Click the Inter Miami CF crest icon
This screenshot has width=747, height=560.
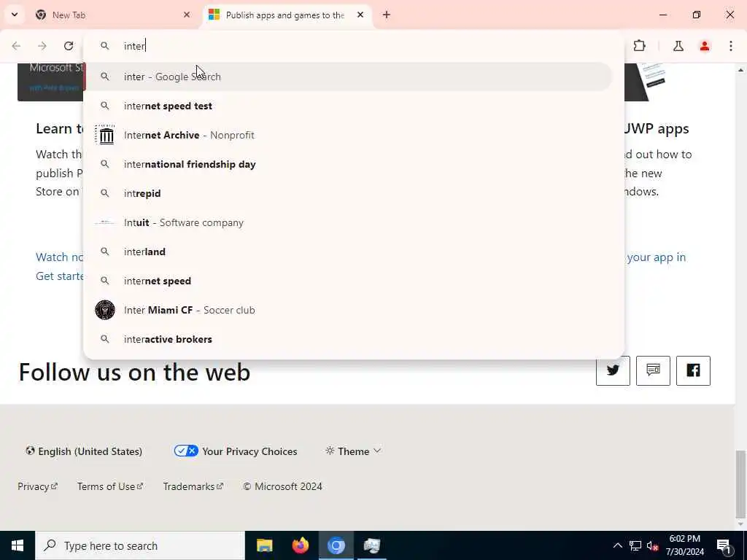pos(105,310)
